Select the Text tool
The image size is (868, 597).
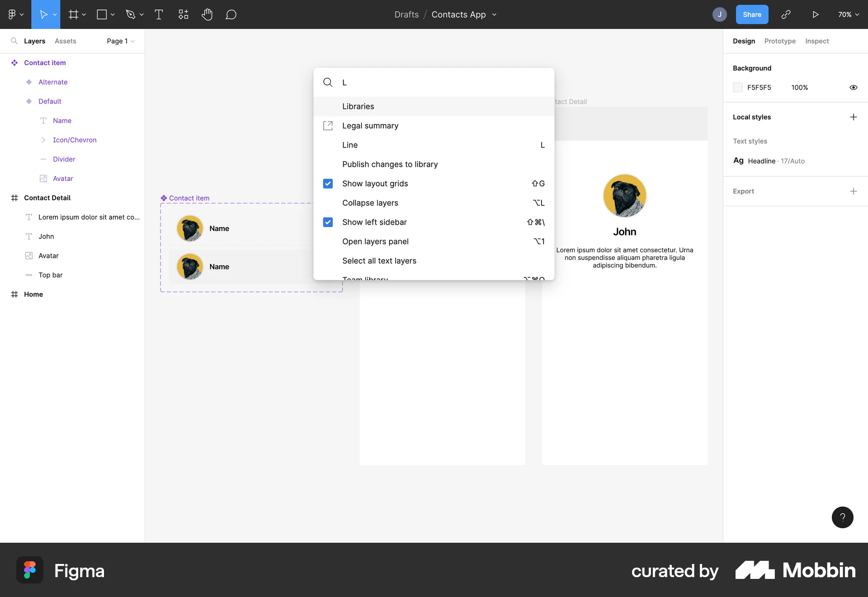pyautogui.click(x=159, y=14)
